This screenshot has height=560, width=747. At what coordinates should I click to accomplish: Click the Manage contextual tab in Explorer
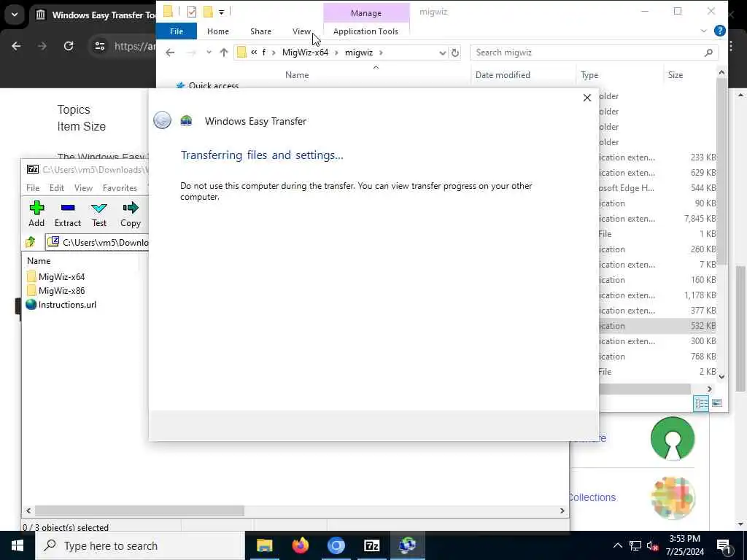tap(366, 13)
